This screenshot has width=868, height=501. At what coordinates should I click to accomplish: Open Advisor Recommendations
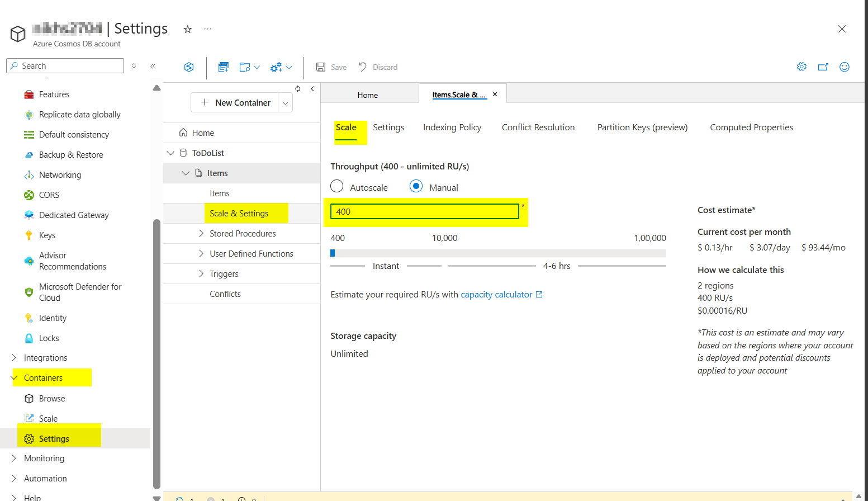click(x=72, y=261)
